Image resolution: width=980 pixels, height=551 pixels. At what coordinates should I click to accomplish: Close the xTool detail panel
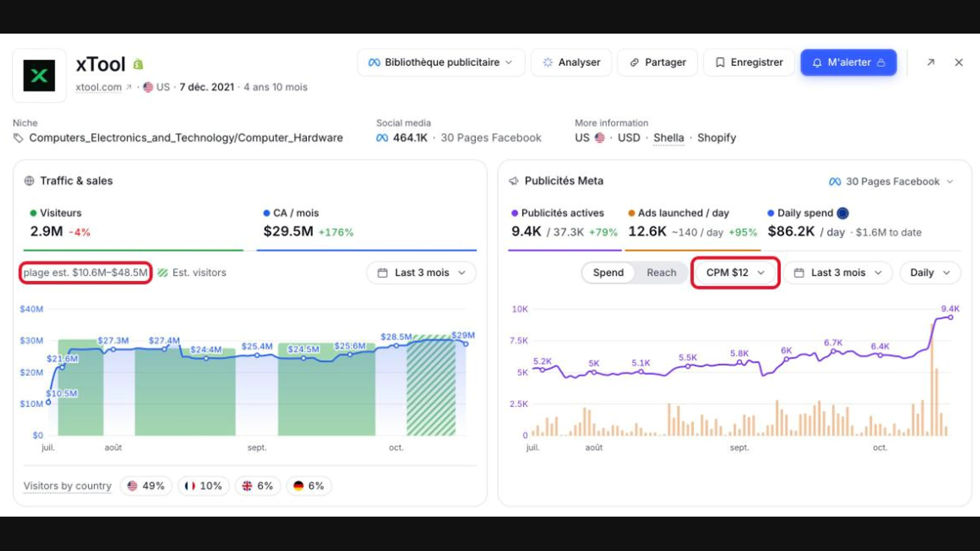(959, 62)
